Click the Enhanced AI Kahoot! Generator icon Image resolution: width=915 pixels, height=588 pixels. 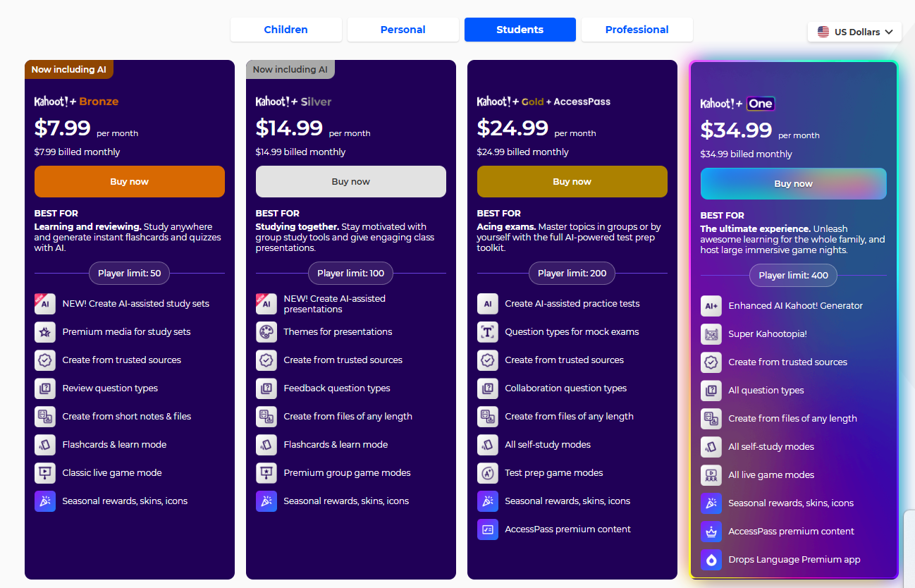(x=711, y=306)
